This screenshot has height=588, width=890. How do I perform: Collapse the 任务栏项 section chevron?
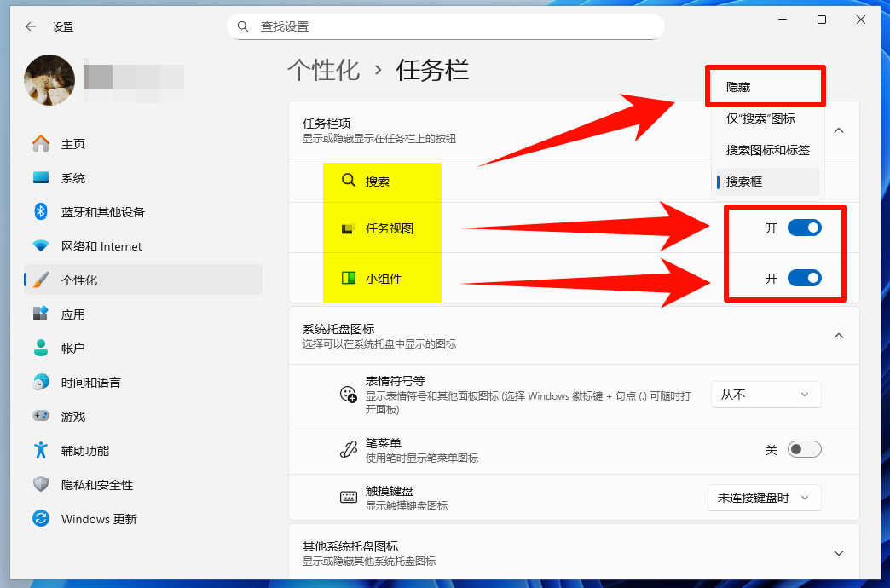pos(838,130)
